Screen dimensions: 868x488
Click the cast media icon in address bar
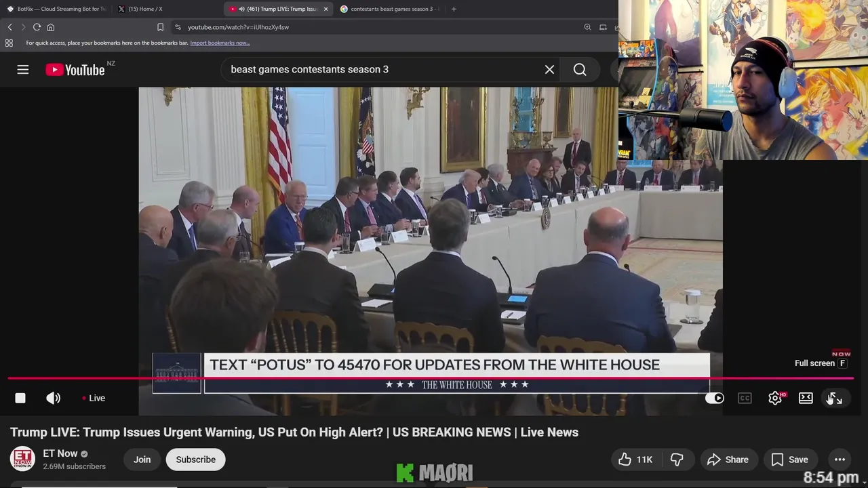point(603,27)
